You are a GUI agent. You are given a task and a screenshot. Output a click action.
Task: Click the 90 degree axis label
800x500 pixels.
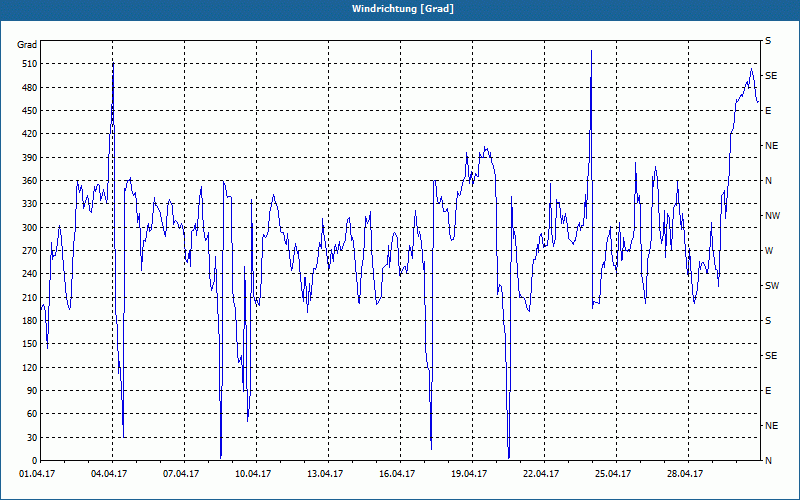click(32, 391)
